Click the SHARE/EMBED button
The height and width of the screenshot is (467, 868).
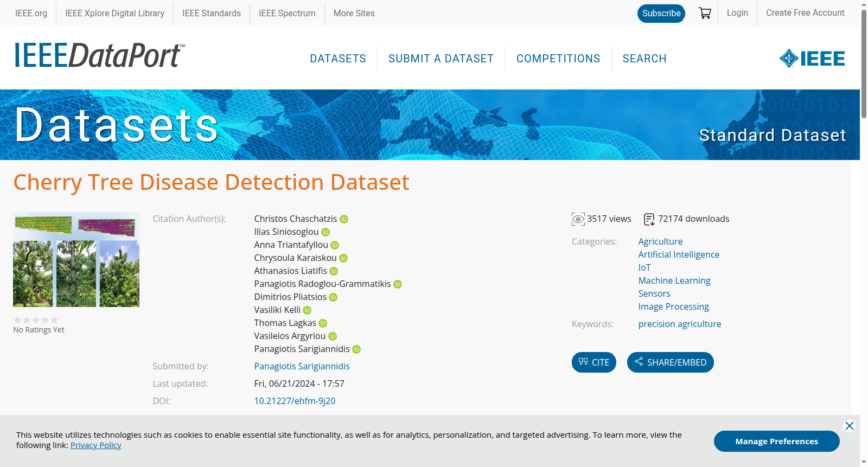[671, 362]
